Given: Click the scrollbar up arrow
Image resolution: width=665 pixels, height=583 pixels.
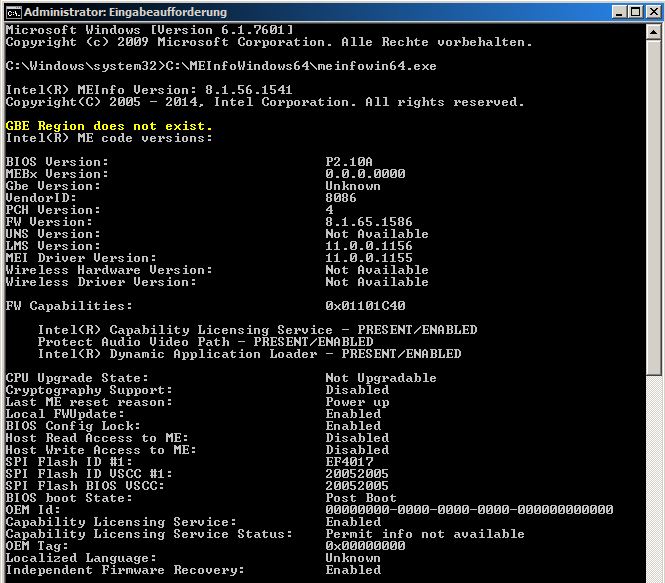Looking at the screenshot, I should point(653,32).
